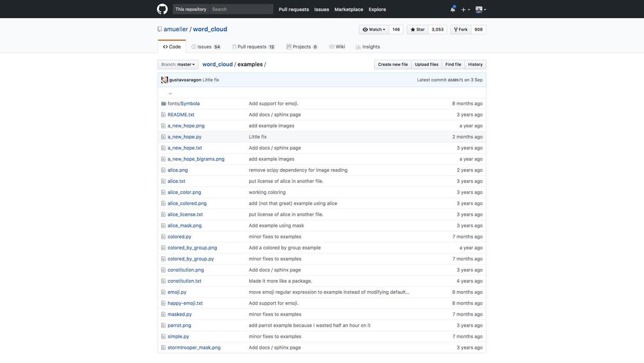Click the gustavoaragon avatar image
The width and height of the screenshot is (644, 363).
[x=165, y=80]
